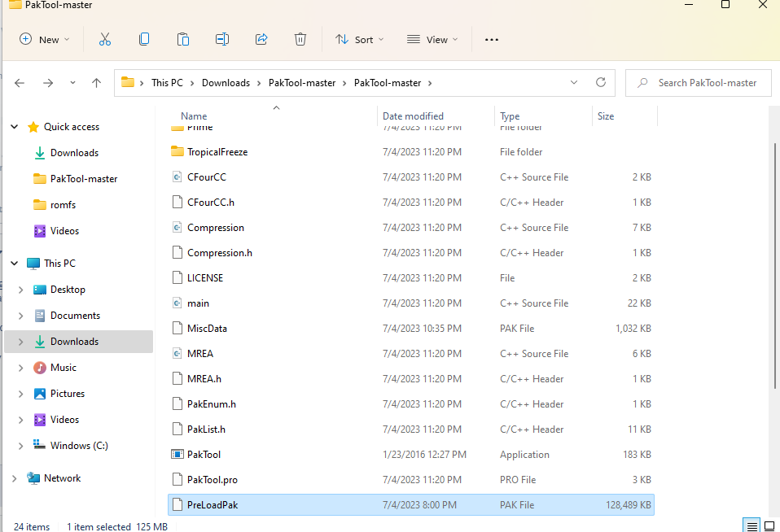
Task: Expand the Network tree node
Action: (15, 478)
